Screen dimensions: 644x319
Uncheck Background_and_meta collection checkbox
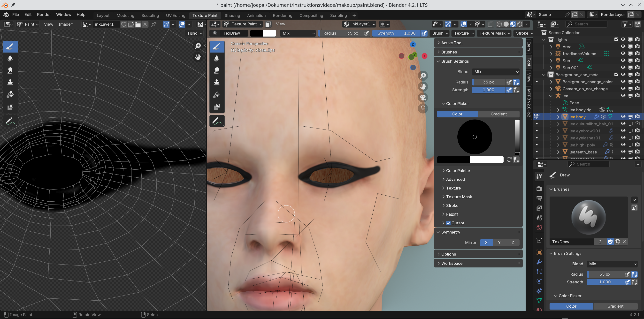(616, 75)
